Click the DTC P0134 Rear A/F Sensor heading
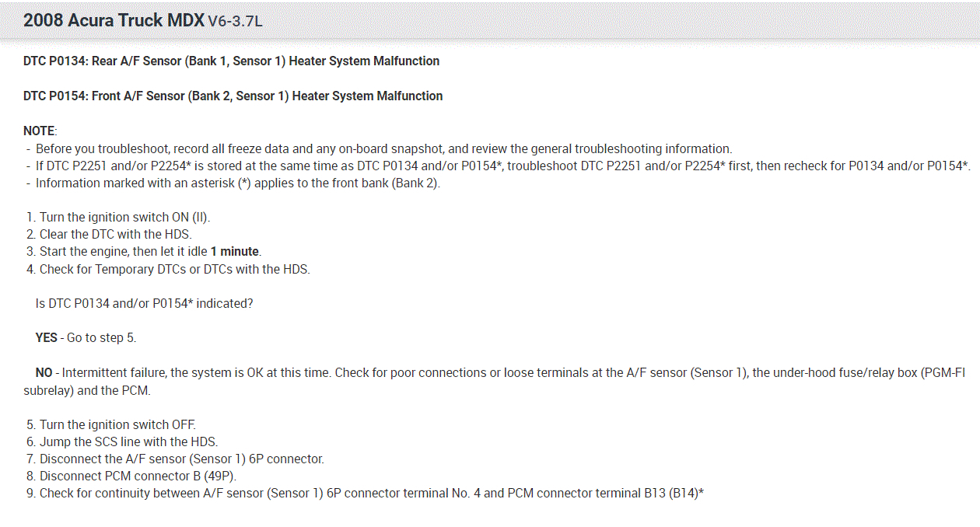The image size is (980, 527). [x=231, y=61]
